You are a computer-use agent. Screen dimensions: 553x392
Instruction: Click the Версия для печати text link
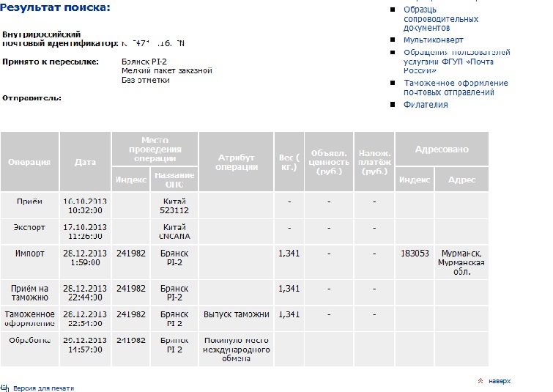[44, 388]
